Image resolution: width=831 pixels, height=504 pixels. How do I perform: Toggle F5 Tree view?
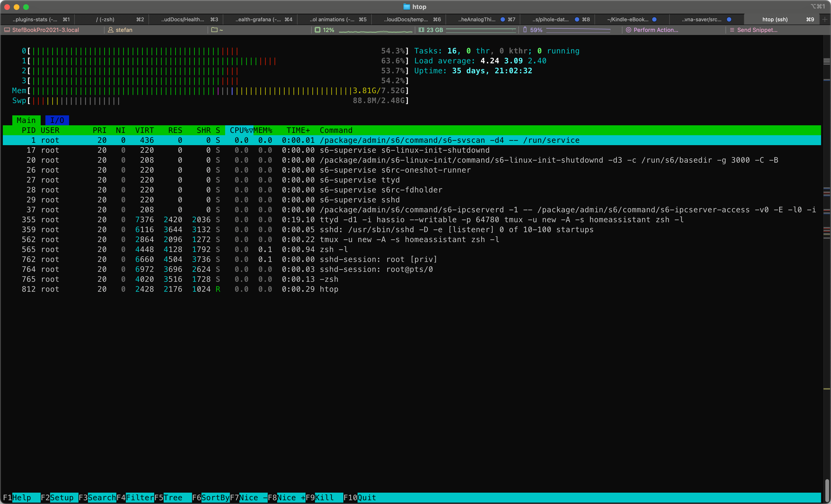[173, 498]
